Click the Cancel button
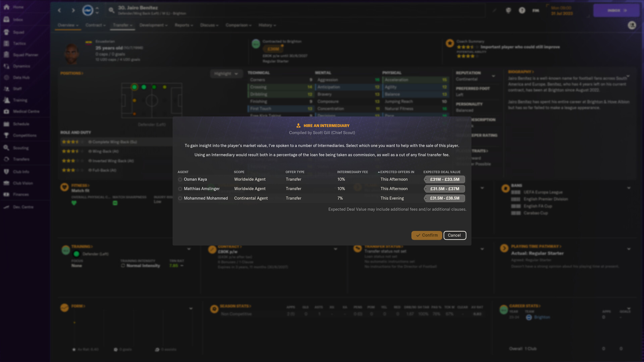Viewport: 644px width, 362px height. tap(454, 235)
